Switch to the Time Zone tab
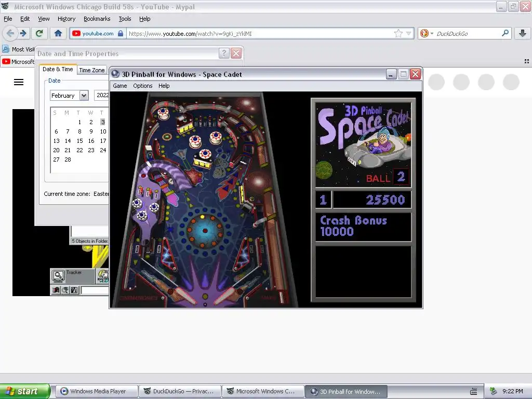The image size is (532, 399). click(x=92, y=70)
